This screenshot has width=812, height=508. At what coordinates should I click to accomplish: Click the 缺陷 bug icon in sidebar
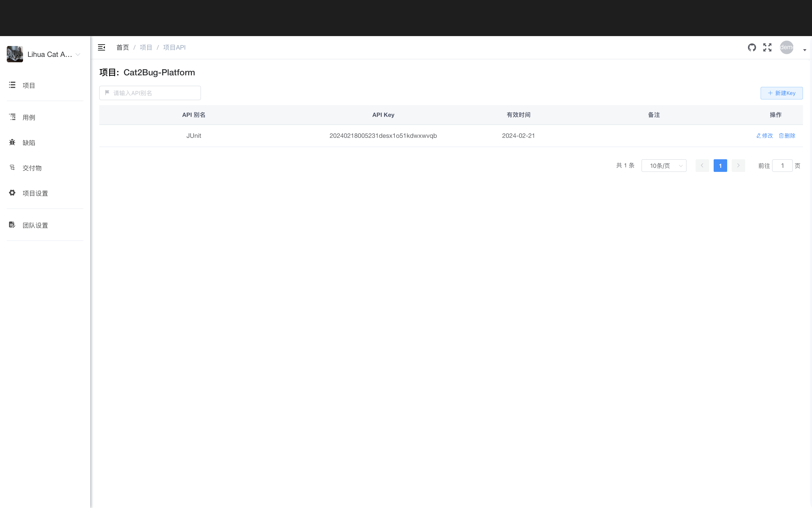(12, 143)
